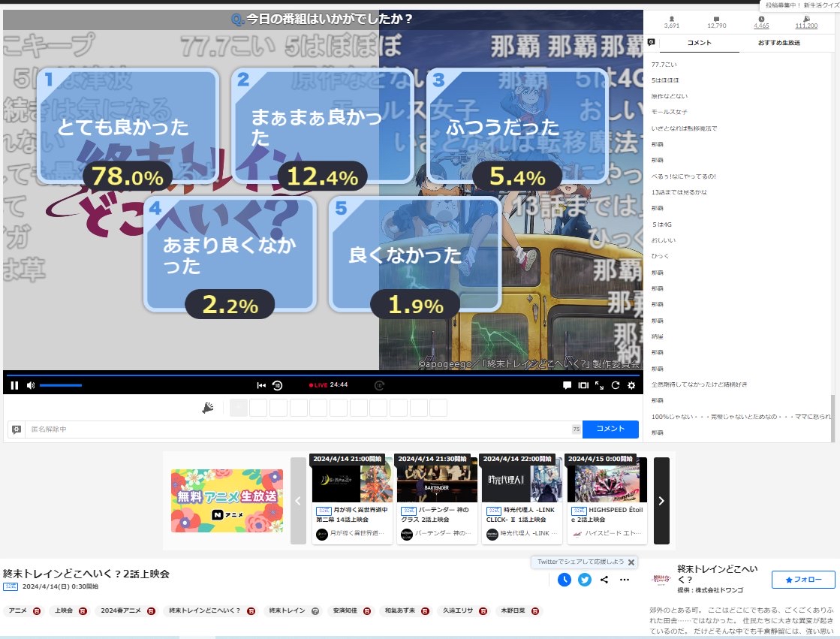Toggle comment display in the player
The image size is (840, 639).
[x=568, y=385]
